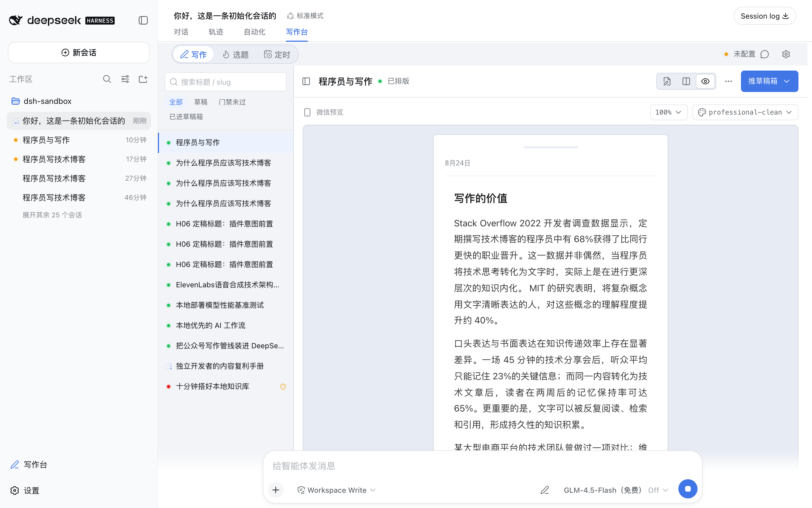
Task: Expand 展开其余 25 个会话
Action: [52, 215]
